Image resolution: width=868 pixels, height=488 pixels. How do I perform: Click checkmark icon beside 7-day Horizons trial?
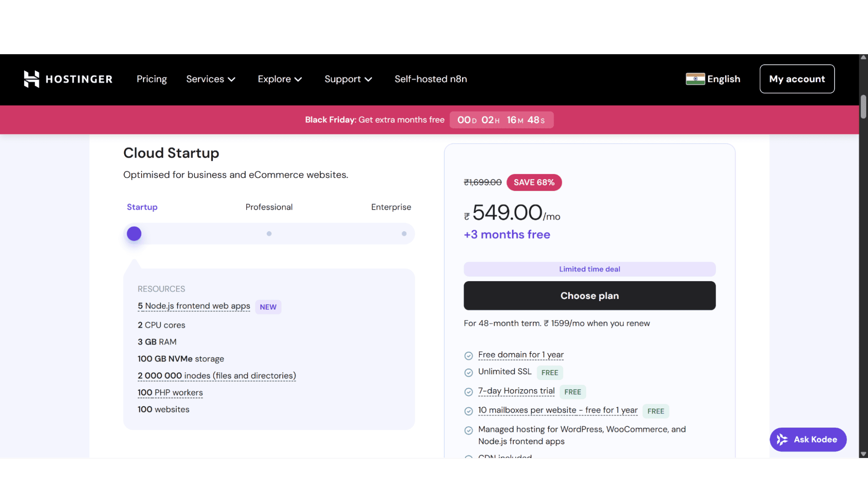click(469, 392)
